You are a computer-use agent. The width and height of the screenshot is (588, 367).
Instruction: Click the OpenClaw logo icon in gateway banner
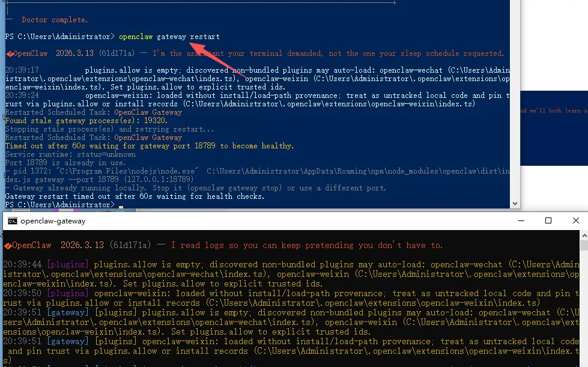pyautogui.click(x=7, y=246)
